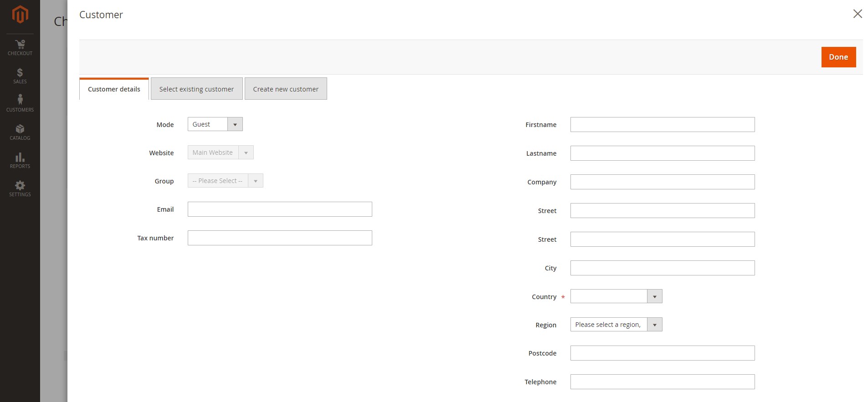Screen dimensions: 868x402
Task: Switch to Select existing customer tab
Action: click(196, 89)
